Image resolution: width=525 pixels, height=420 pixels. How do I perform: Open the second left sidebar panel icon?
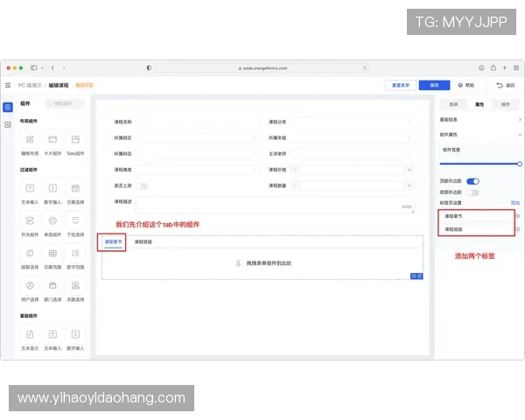pyautogui.click(x=8, y=124)
